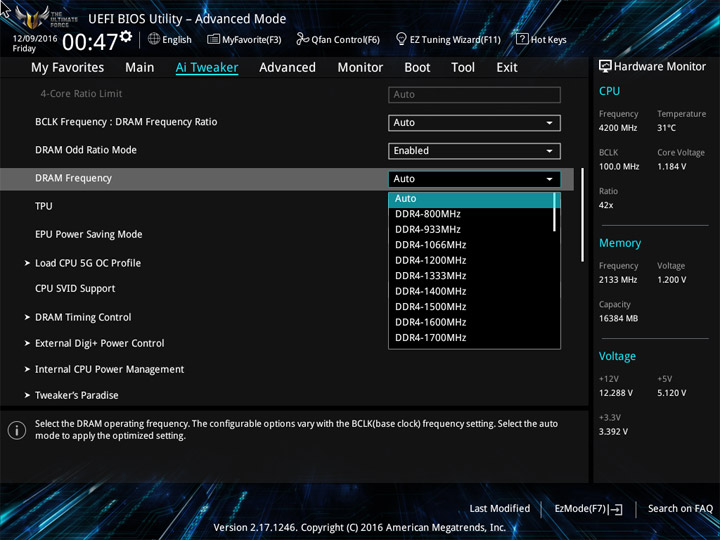Click the info icon in the help area
720x540 pixels.
17,430
